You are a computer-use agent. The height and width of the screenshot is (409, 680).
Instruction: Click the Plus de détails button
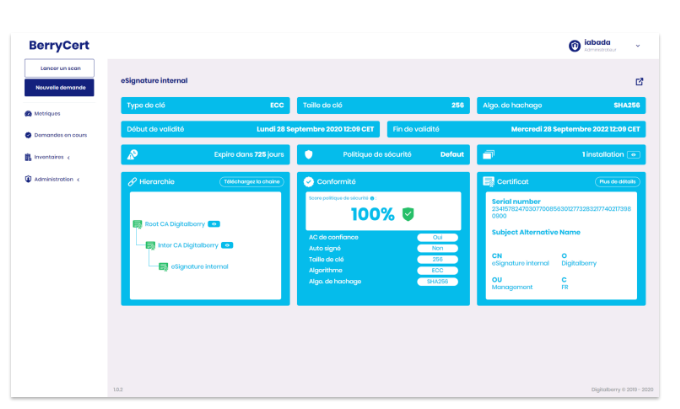[x=618, y=182]
